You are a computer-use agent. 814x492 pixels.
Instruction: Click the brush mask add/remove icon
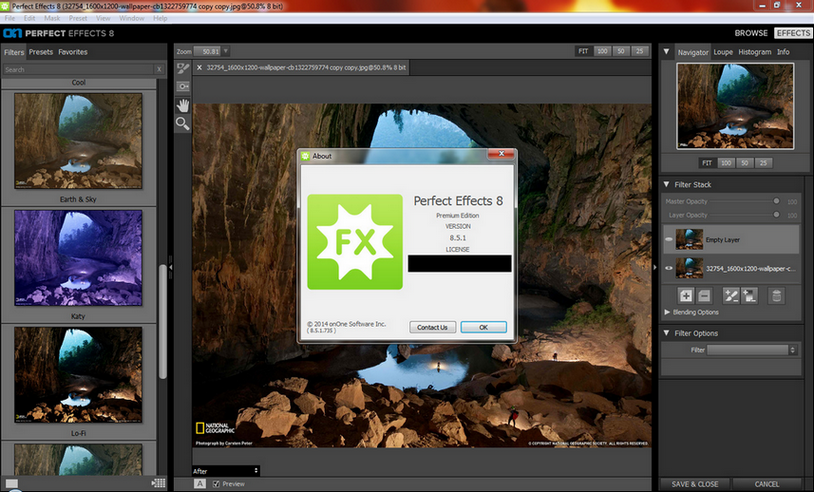coord(731,296)
